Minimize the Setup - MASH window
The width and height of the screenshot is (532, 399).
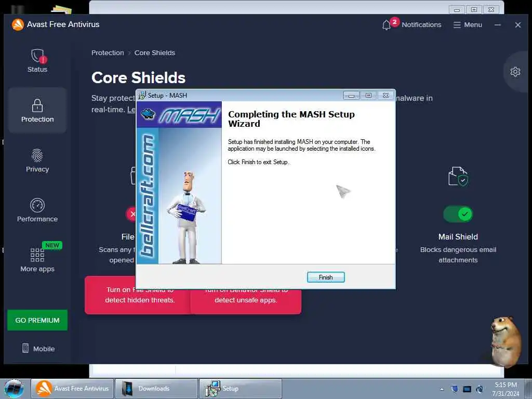pos(351,96)
